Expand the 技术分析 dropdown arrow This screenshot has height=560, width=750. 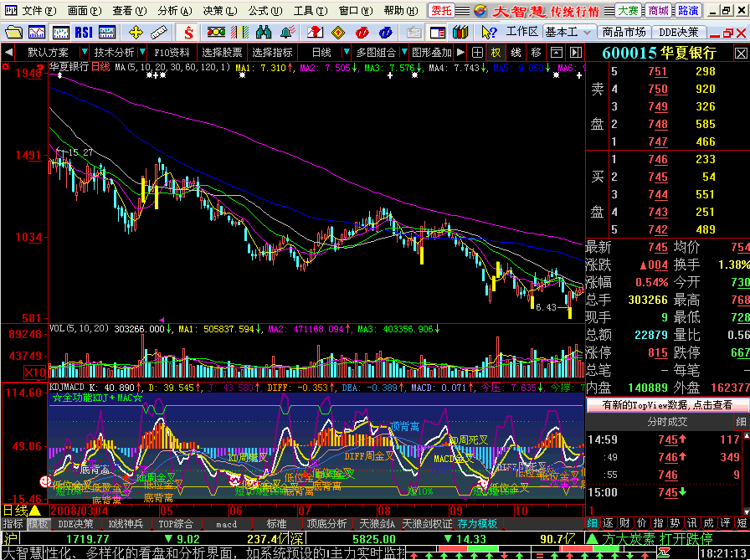pos(142,52)
